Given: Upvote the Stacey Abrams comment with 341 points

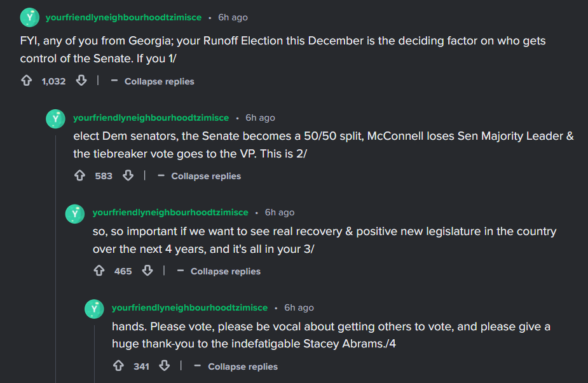Looking at the screenshot, I should click(x=118, y=366).
